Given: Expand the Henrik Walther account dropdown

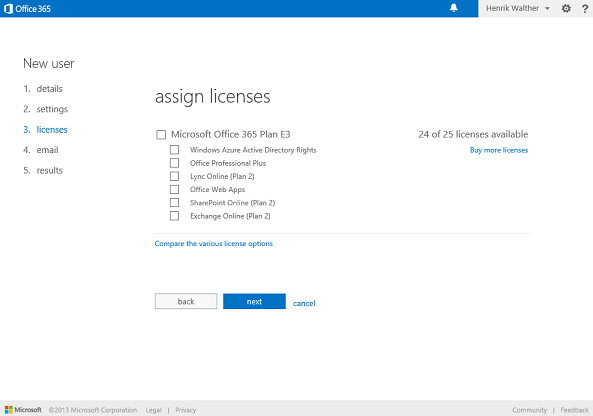Looking at the screenshot, I should [518, 8].
